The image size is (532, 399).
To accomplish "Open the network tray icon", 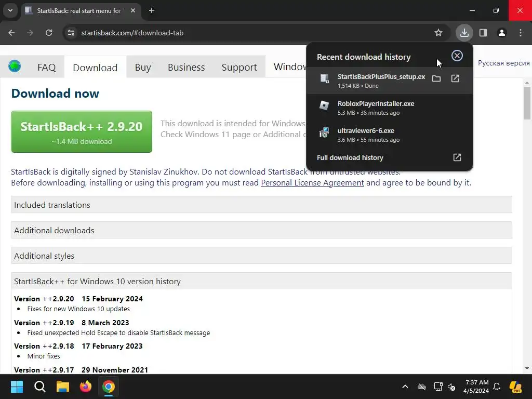I will 438,387.
